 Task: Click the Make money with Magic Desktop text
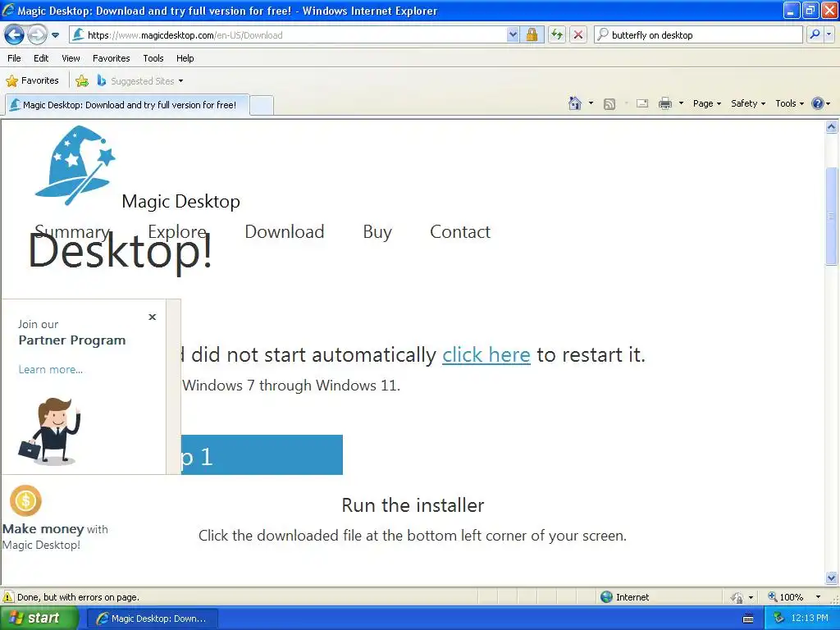(x=55, y=536)
